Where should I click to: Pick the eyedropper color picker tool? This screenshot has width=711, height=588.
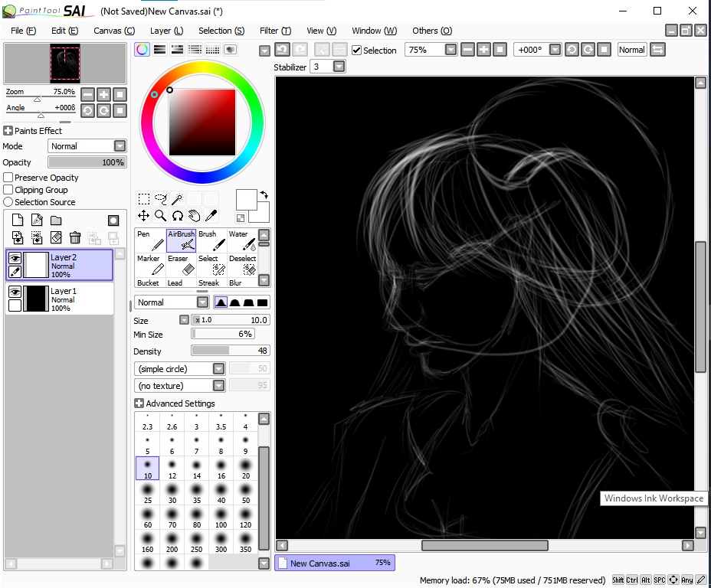pyautogui.click(x=211, y=216)
